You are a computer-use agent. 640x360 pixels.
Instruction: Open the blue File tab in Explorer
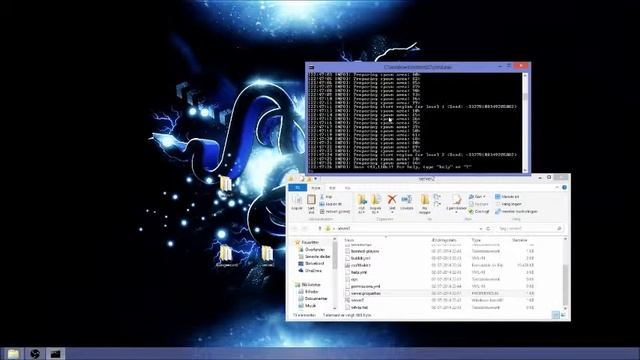[x=298, y=187]
